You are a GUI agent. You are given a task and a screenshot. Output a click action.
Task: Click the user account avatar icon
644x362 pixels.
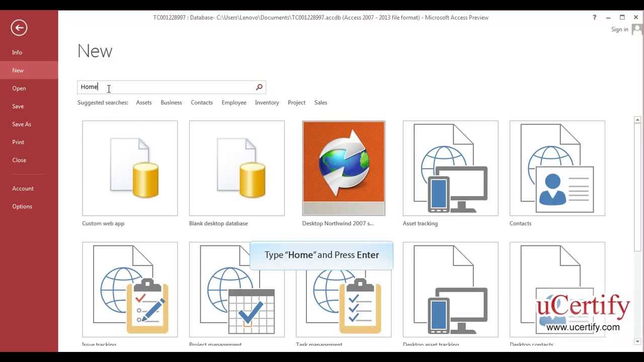tap(637, 30)
